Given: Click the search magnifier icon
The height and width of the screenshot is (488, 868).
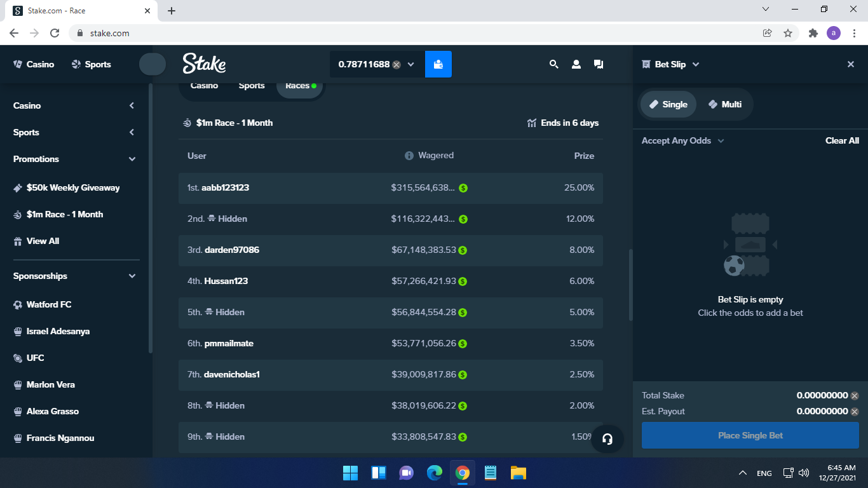Looking at the screenshot, I should pos(554,64).
